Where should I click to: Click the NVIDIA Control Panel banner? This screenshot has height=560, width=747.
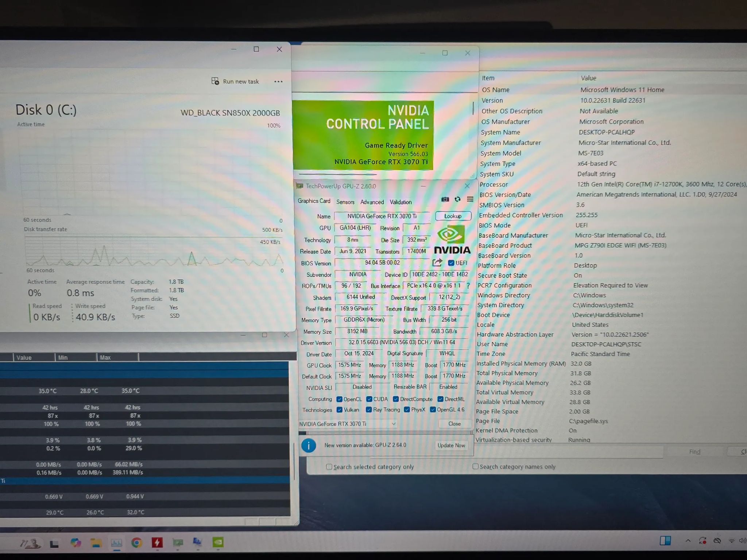coord(363,135)
